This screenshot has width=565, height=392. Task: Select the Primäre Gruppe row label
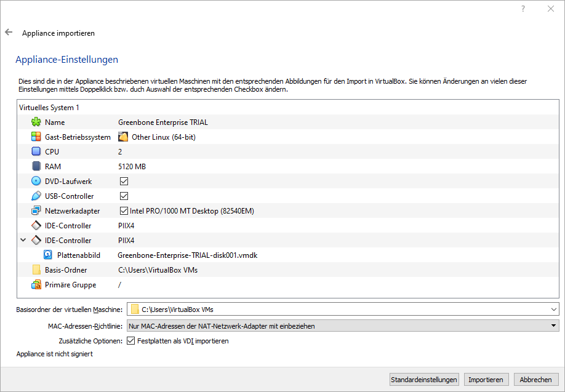[71, 285]
